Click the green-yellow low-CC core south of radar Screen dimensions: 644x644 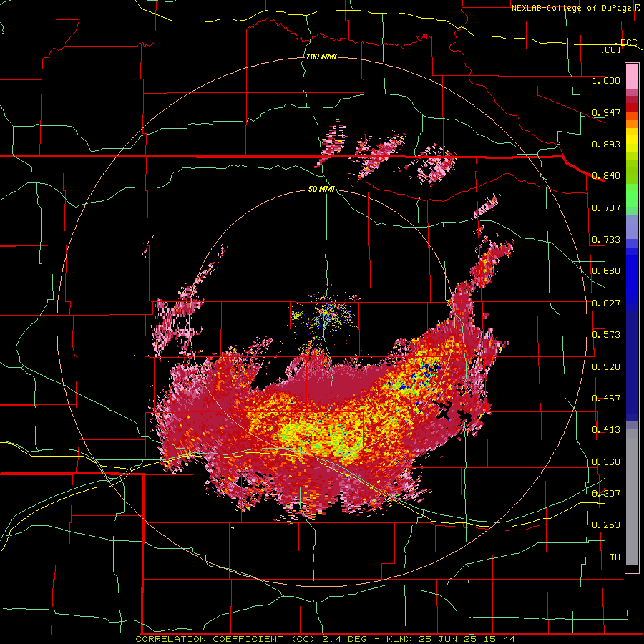click(321, 437)
